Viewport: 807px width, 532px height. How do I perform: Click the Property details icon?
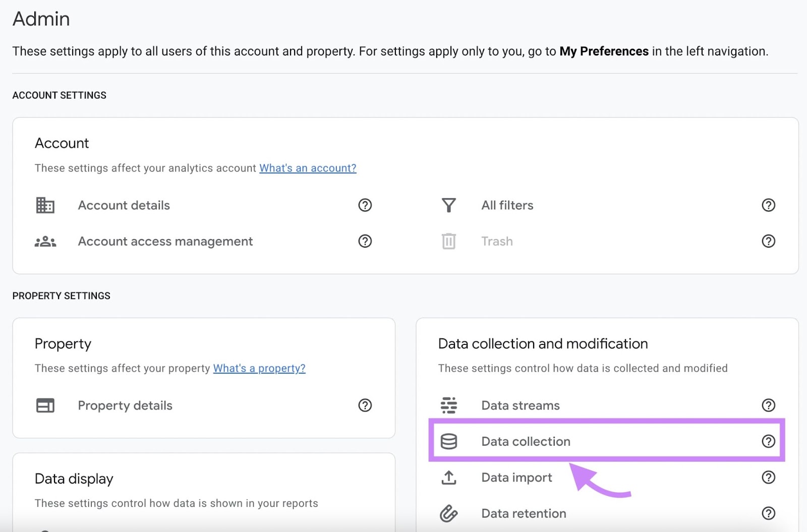click(45, 405)
